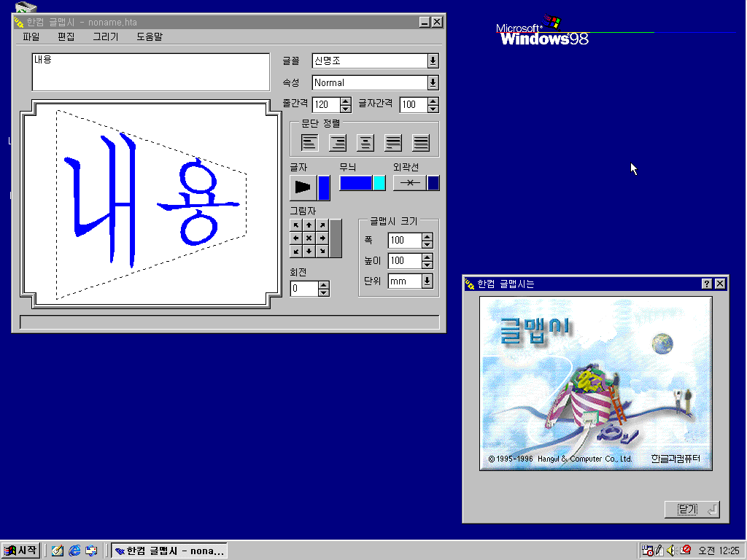
Task: Set shadow direction to down
Action: click(x=309, y=251)
